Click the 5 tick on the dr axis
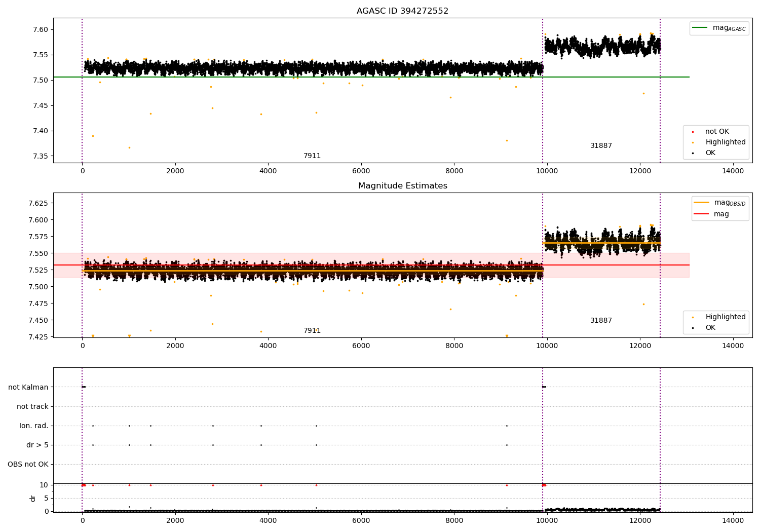760x532 pixels. [47, 498]
